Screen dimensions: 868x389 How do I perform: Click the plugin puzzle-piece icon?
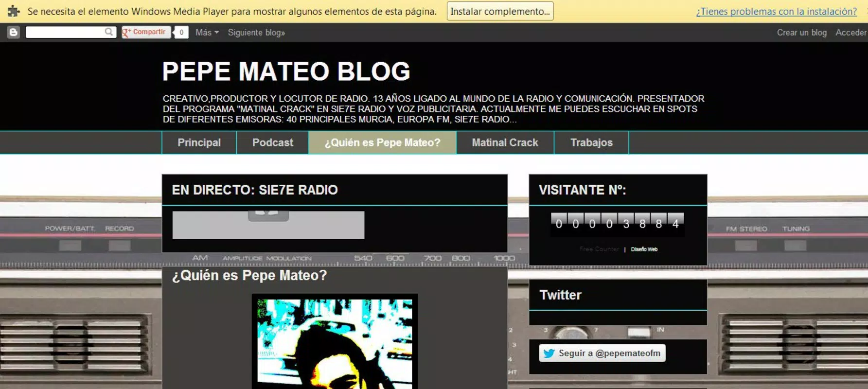tap(14, 11)
